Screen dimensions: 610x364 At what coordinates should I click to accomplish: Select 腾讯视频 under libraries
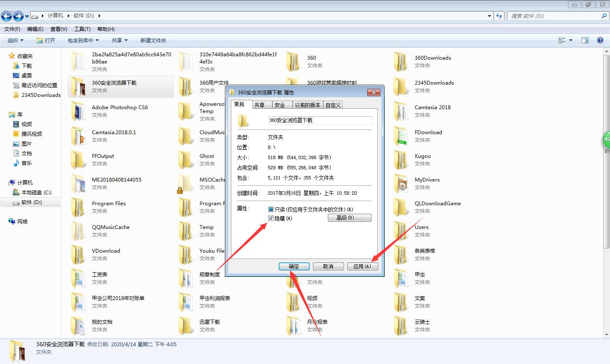(x=32, y=134)
